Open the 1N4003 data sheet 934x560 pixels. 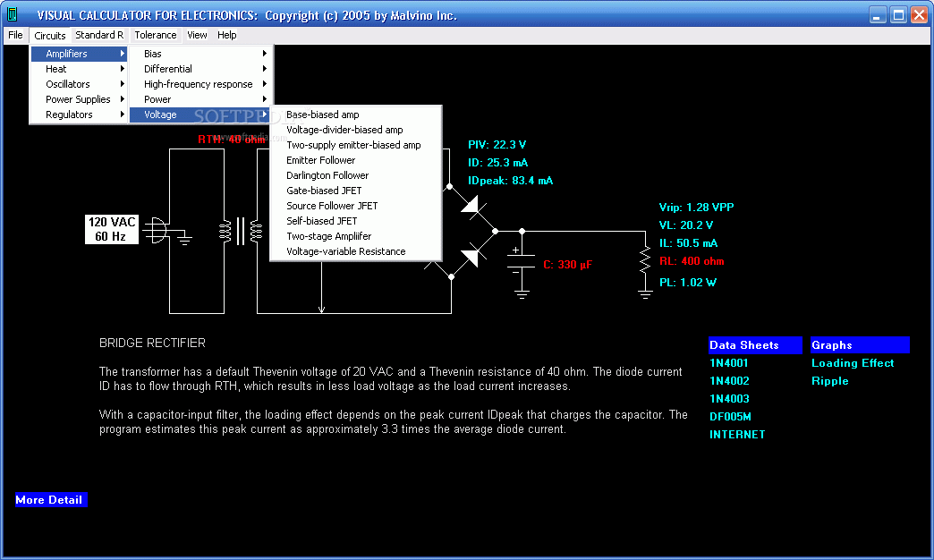click(x=729, y=399)
